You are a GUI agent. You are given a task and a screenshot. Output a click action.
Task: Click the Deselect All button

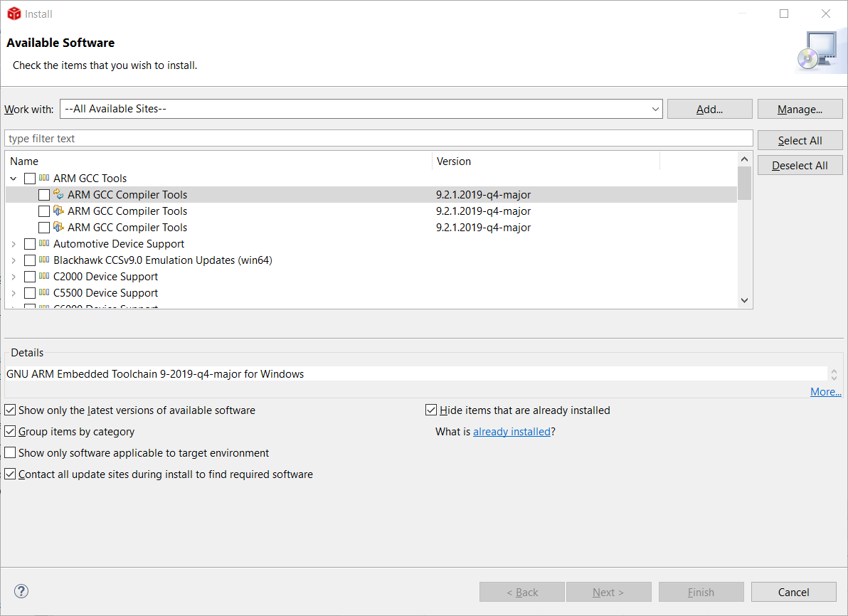[x=800, y=165]
